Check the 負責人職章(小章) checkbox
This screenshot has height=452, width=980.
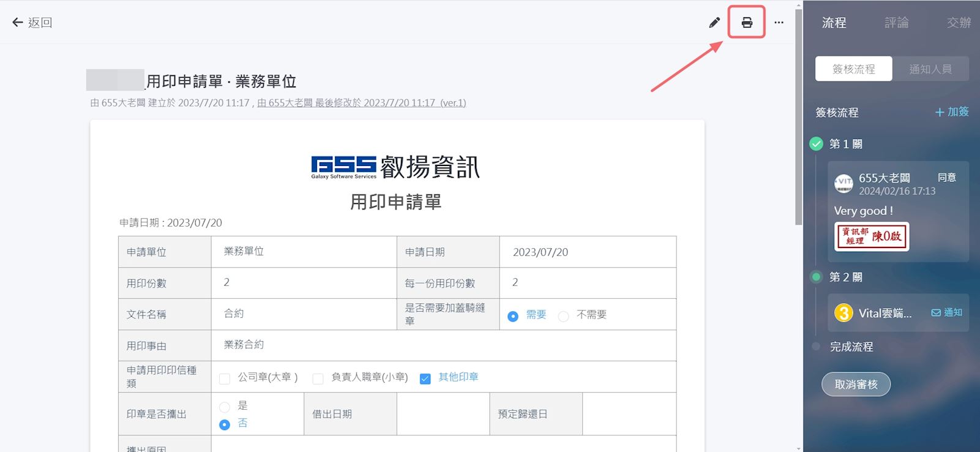318,379
